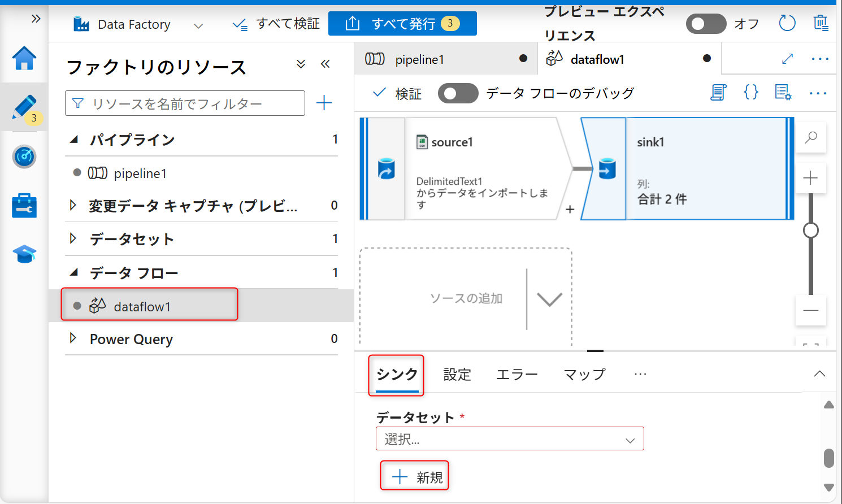
Task: Switch to the pipeline1 editor tab
Action: click(419, 59)
